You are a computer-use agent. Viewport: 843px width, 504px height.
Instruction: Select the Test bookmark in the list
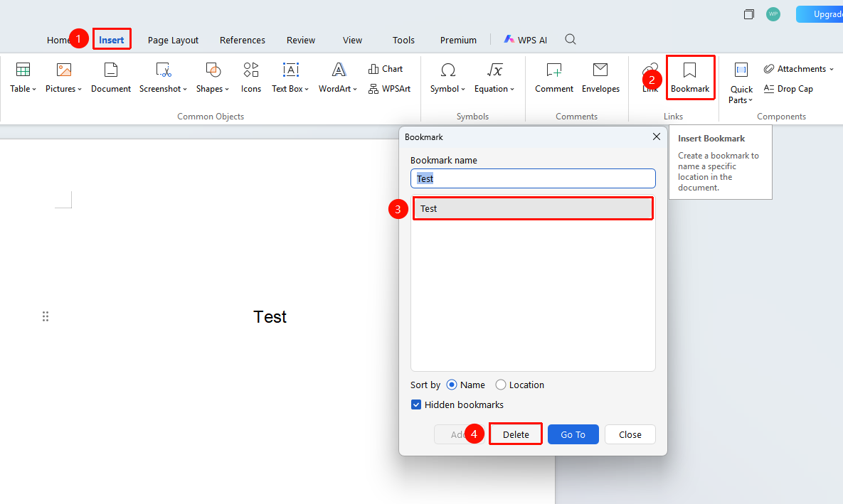click(x=533, y=208)
